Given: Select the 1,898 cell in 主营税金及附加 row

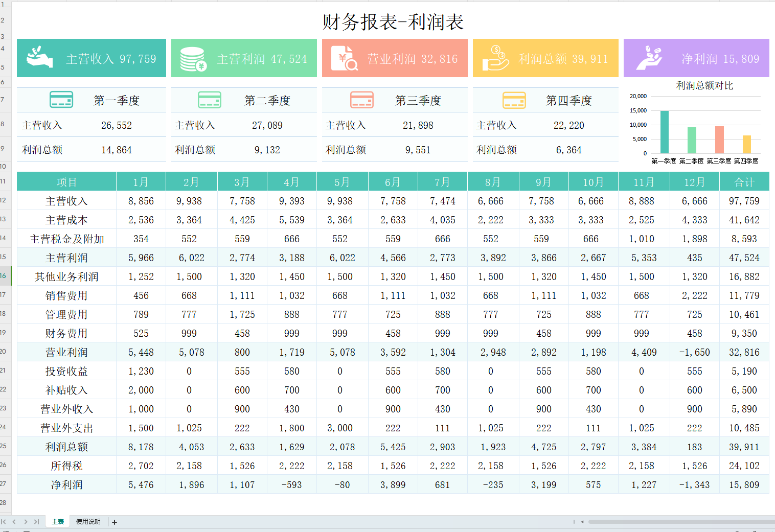Looking at the screenshot, I should (694, 239).
